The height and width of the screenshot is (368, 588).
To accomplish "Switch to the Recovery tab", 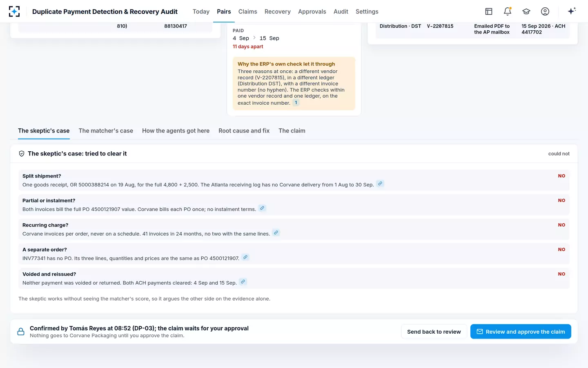I will pos(278,11).
